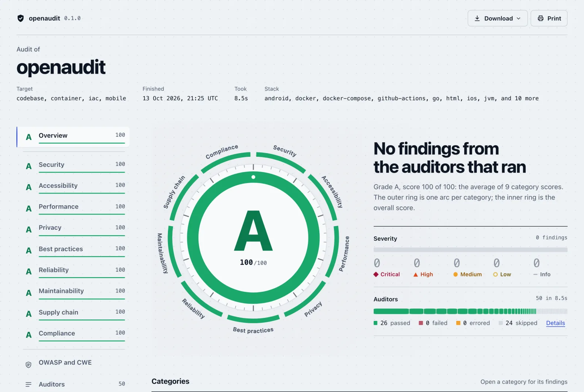Click the "100/100" score text
The width and height of the screenshot is (584, 392).
click(x=253, y=263)
